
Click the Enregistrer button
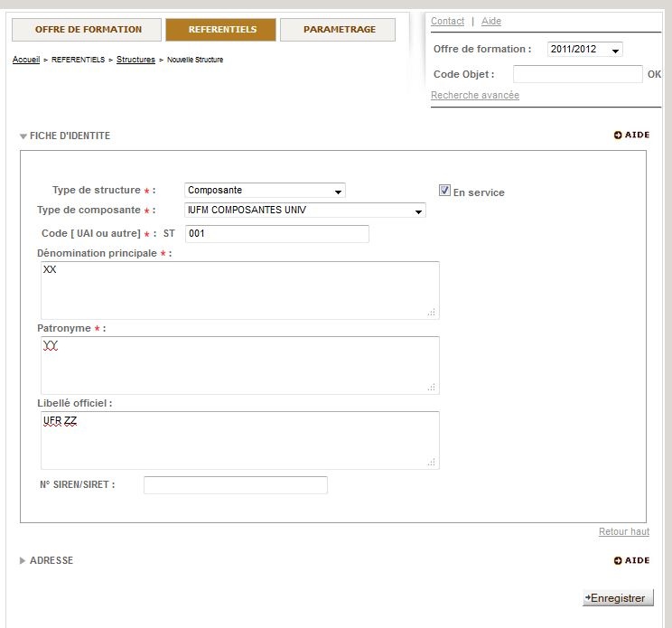(618, 598)
